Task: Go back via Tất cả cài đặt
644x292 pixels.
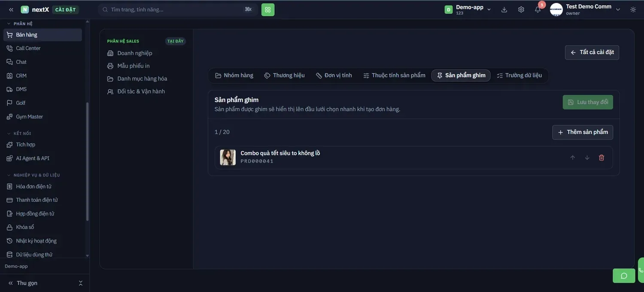Action: click(592, 52)
